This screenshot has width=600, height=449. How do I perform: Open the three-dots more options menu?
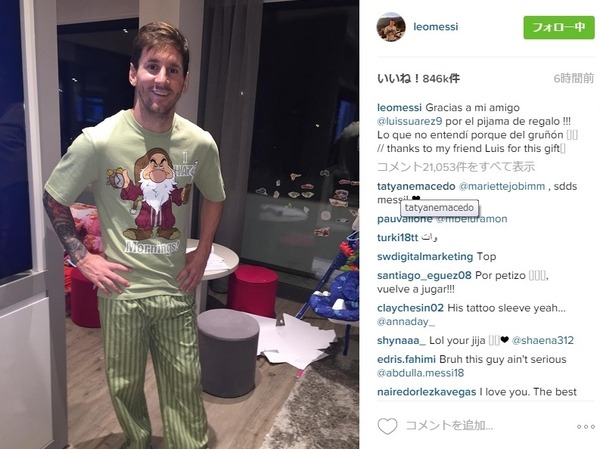(x=585, y=427)
